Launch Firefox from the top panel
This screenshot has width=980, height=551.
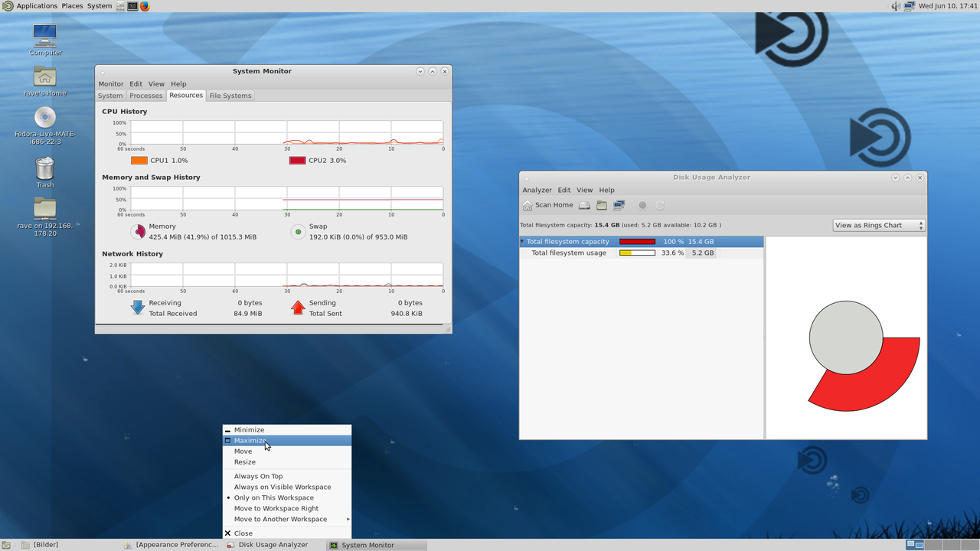[x=145, y=6]
